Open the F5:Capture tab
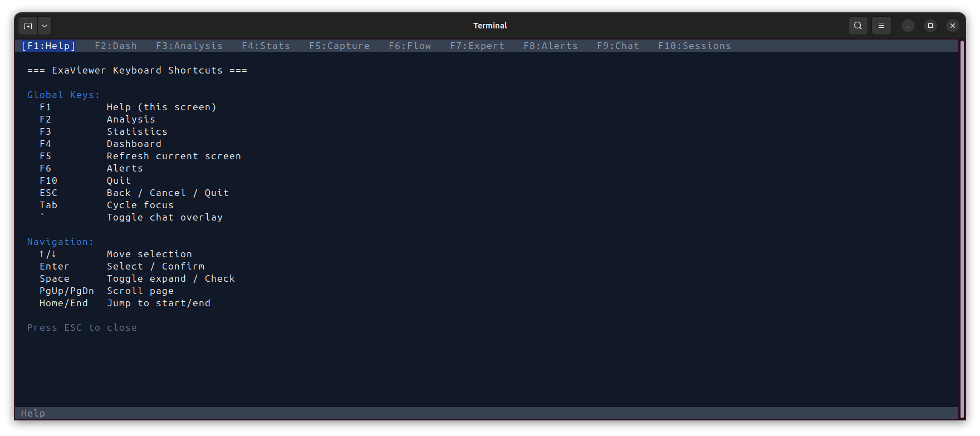This screenshot has height=436, width=980. [340, 46]
